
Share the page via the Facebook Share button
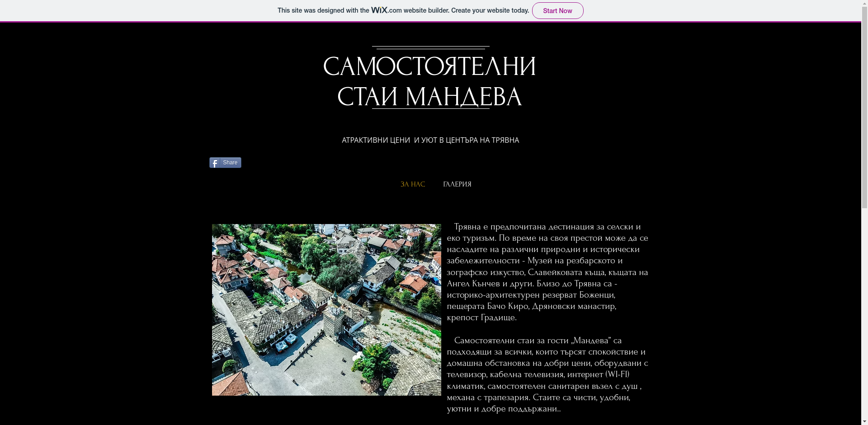pyautogui.click(x=225, y=162)
